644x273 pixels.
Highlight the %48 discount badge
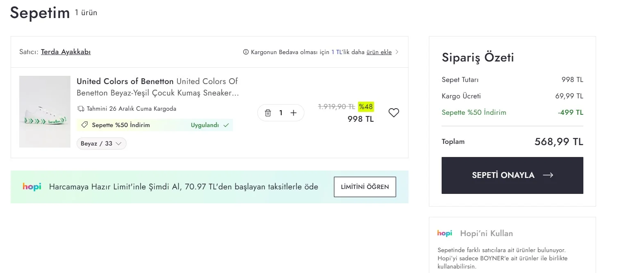point(365,106)
